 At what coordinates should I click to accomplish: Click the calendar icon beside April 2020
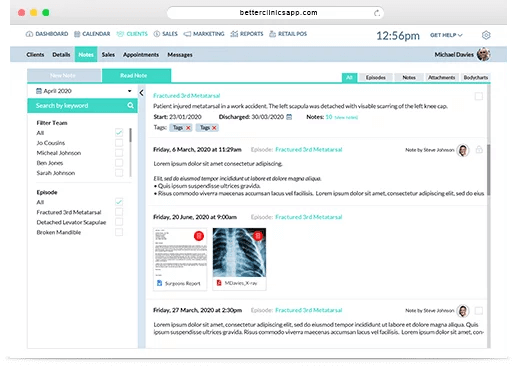[39, 91]
